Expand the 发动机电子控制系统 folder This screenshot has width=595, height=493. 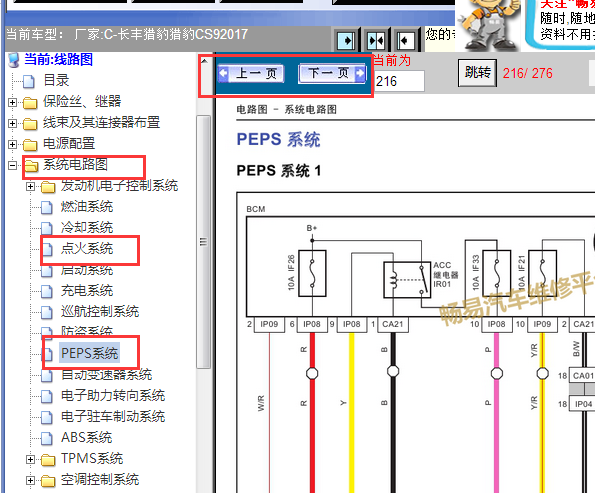tap(30, 186)
